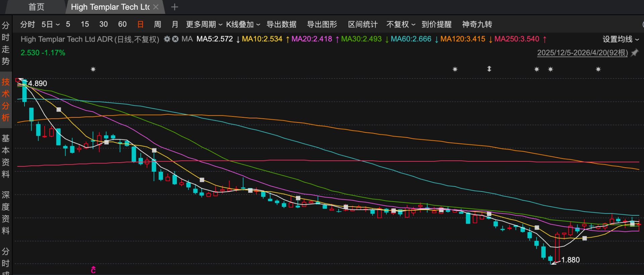Select the 60-minute period

coord(122,24)
